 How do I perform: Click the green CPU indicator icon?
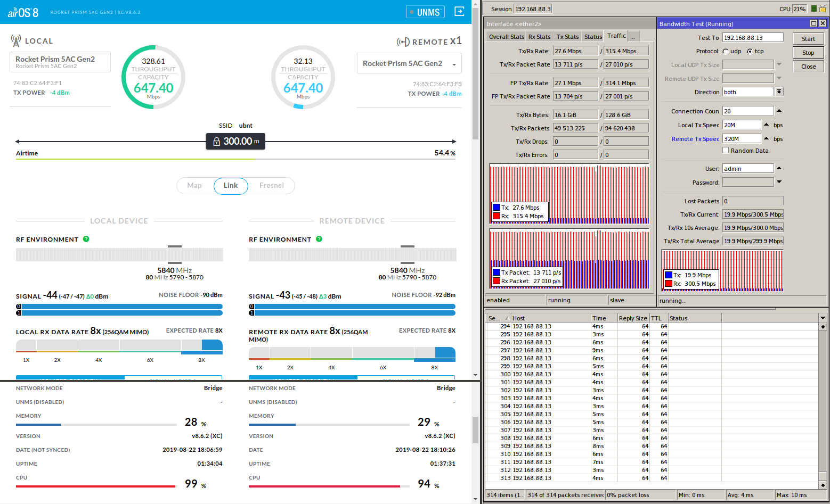tap(814, 9)
